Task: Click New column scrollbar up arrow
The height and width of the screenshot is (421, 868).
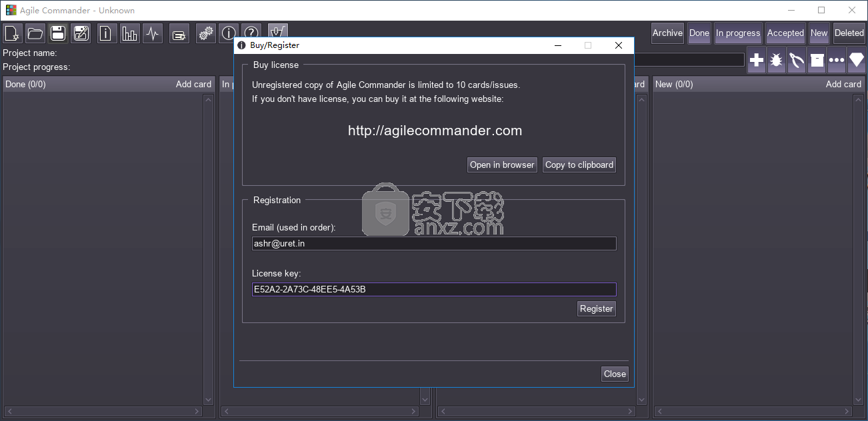Action: click(858, 100)
